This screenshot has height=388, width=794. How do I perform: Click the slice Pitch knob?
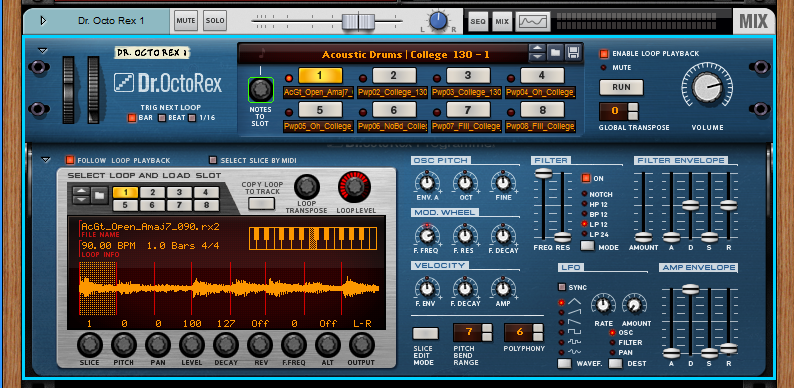(124, 345)
